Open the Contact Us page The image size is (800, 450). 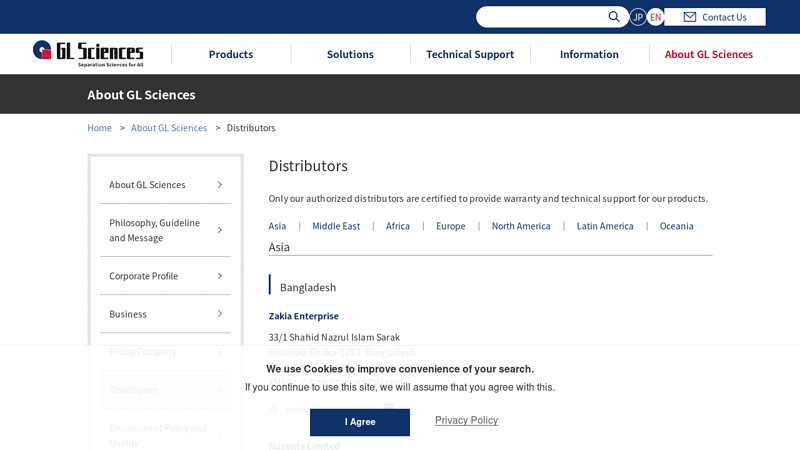tap(715, 17)
